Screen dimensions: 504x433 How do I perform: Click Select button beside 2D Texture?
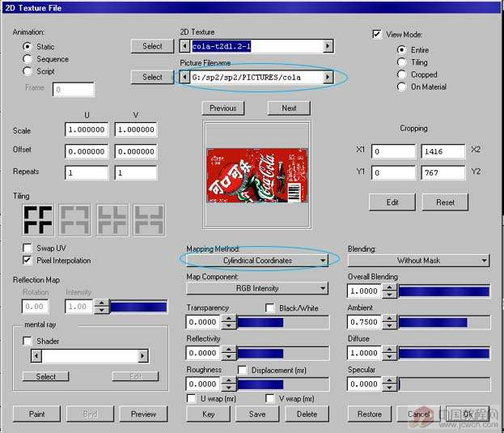152,46
